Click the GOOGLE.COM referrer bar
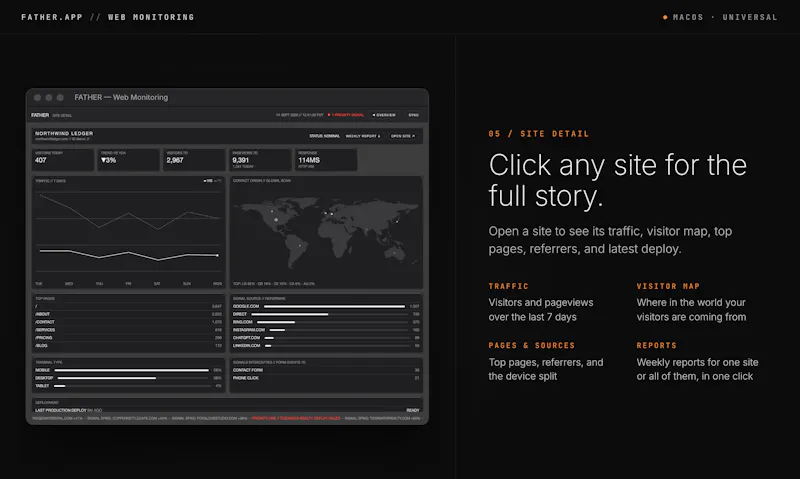 pos(334,307)
